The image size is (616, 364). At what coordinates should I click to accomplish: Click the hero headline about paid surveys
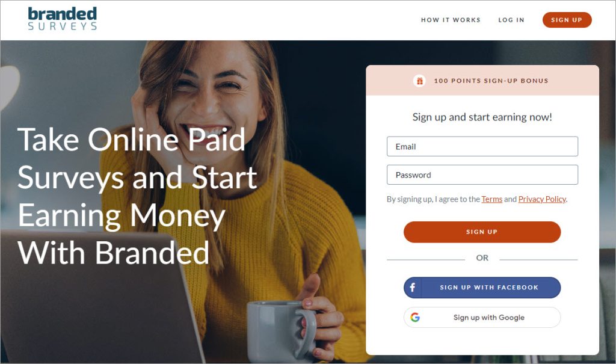[x=137, y=196]
